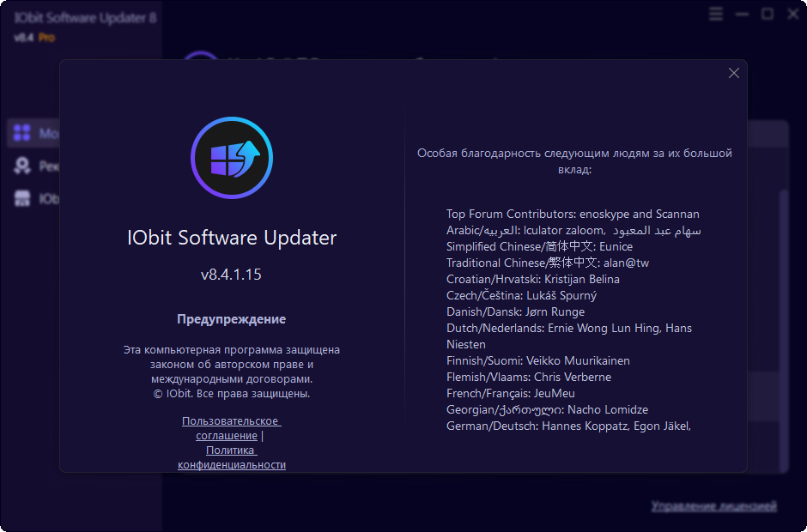Viewport: 807px width, 532px height.
Task: Open the hamburger menu in main window
Action: tap(715, 15)
